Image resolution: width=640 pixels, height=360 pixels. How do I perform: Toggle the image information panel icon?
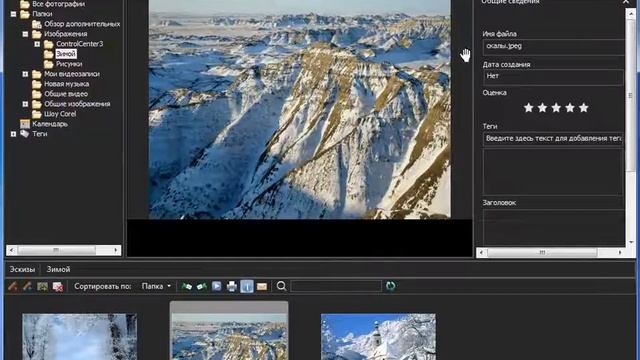click(x=247, y=287)
